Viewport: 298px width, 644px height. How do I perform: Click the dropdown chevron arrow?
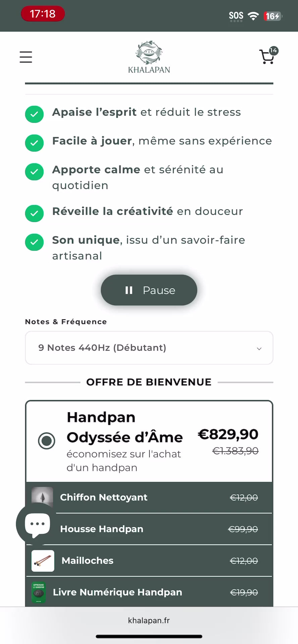pyautogui.click(x=259, y=349)
